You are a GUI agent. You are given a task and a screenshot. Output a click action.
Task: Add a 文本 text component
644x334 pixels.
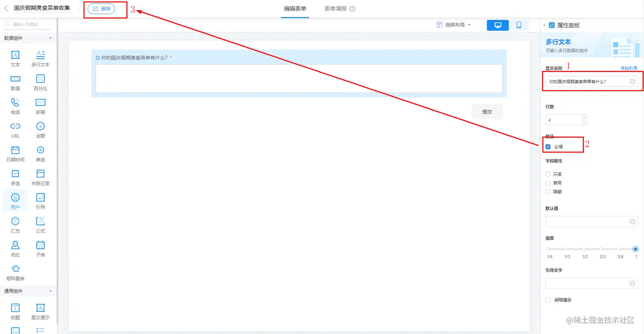pos(15,59)
